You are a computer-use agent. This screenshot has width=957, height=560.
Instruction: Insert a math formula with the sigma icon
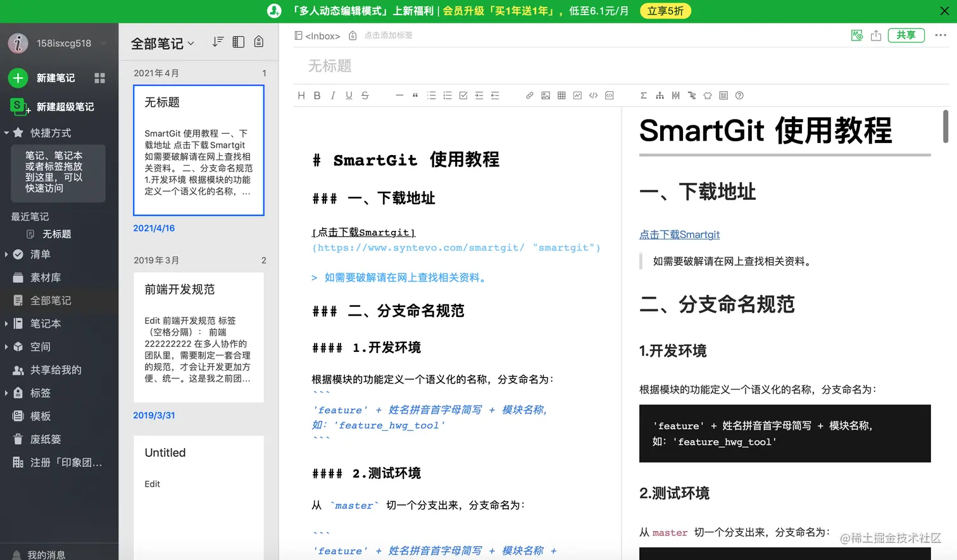(644, 96)
